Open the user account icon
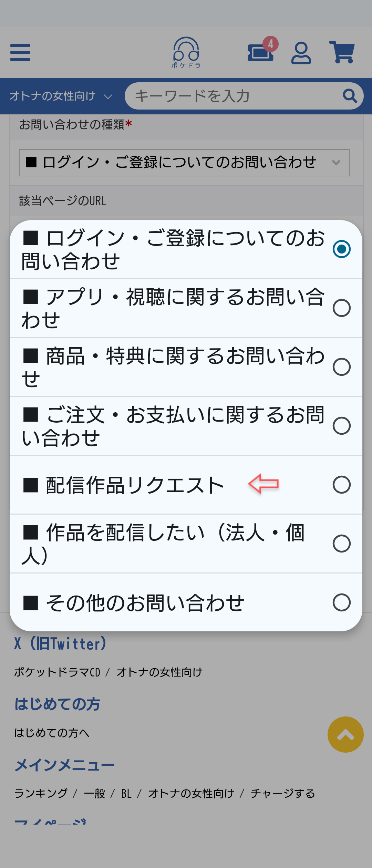This screenshot has height=868, width=372. pyautogui.click(x=301, y=53)
